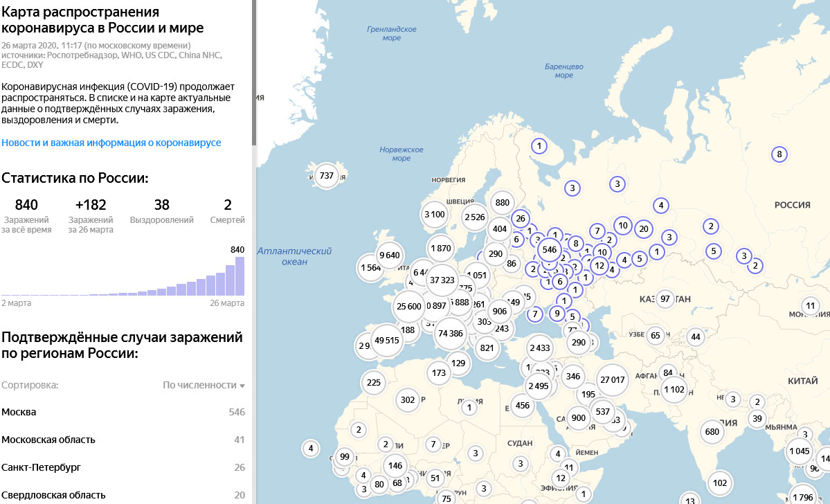Open the 'По численности' sorting dropdown
The width and height of the screenshot is (830, 504).
click(204, 385)
